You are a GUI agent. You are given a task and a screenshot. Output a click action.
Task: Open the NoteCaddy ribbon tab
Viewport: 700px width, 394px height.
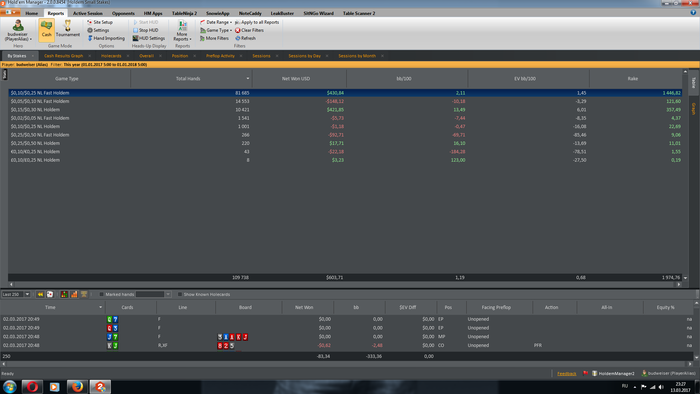pos(250,13)
